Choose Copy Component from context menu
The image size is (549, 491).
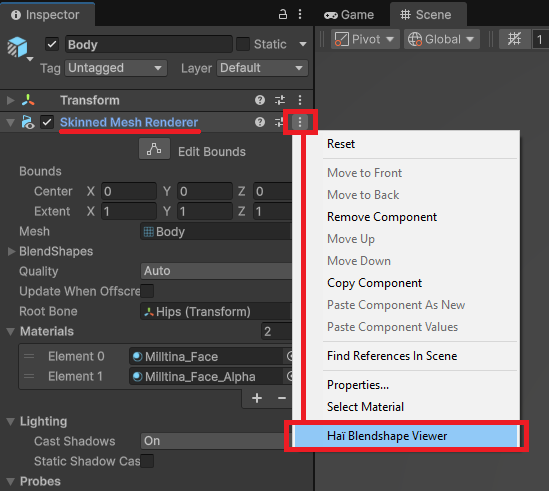(374, 283)
